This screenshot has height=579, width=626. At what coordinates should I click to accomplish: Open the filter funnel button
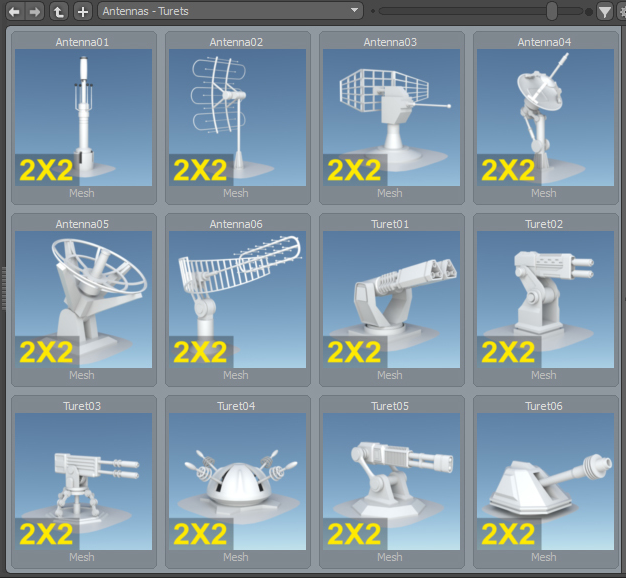605,12
